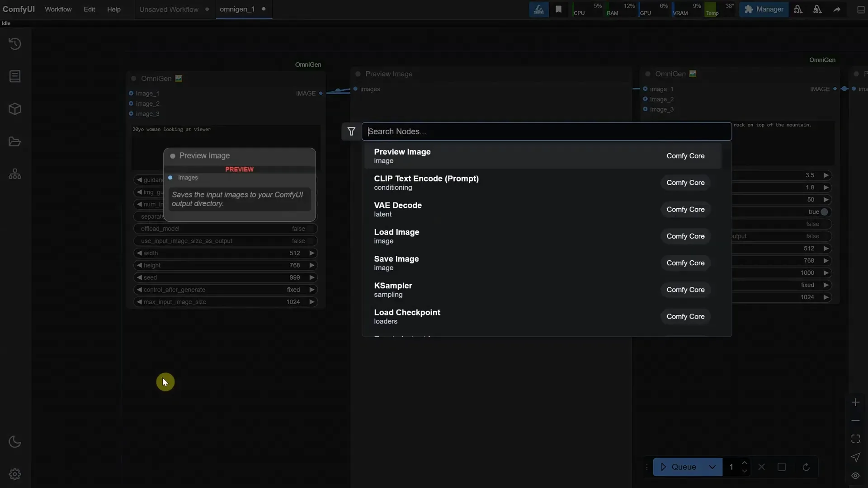The width and height of the screenshot is (868, 488).
Task: Open the workflow history sidebar panel
Action: coord(15,43)
